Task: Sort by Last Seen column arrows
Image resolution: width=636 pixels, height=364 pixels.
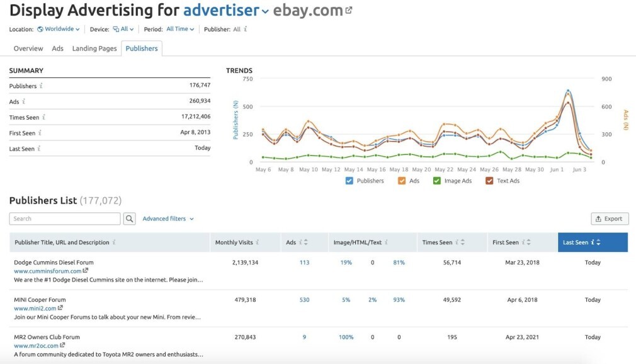Action: pos(598,242)
